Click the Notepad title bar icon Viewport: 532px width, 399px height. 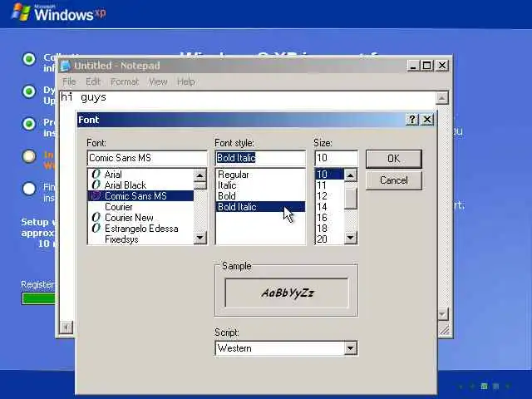66,66
